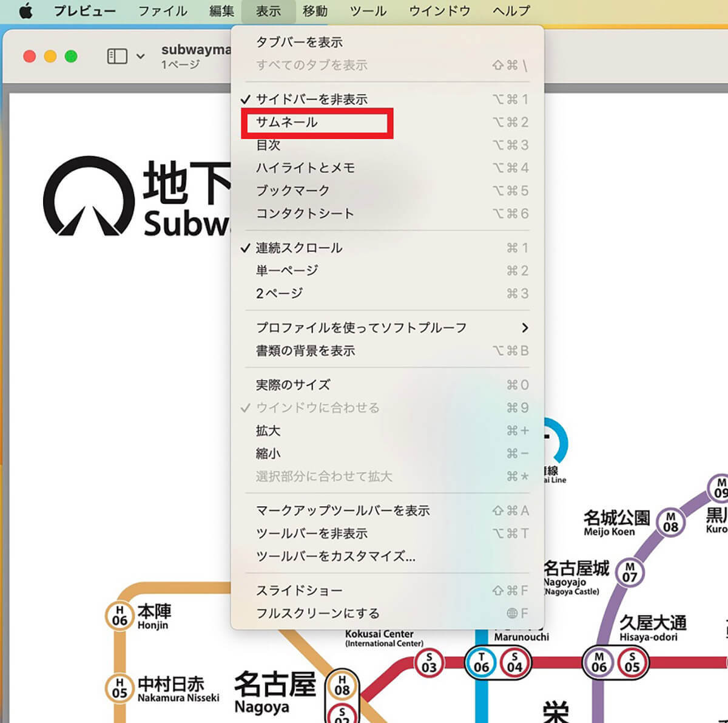Choose 実際のサイズ zoom option
This screenshot has height=723, width=728.
click(x=387, y=385)
